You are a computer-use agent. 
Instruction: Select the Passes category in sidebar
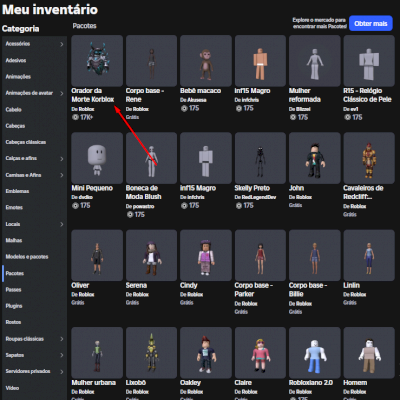tap(13, 290)
